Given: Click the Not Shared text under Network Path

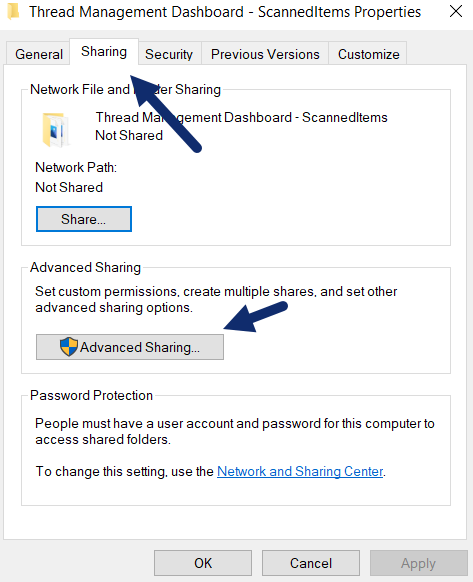Looking at the screenshot, I should [x=69, y=187].
